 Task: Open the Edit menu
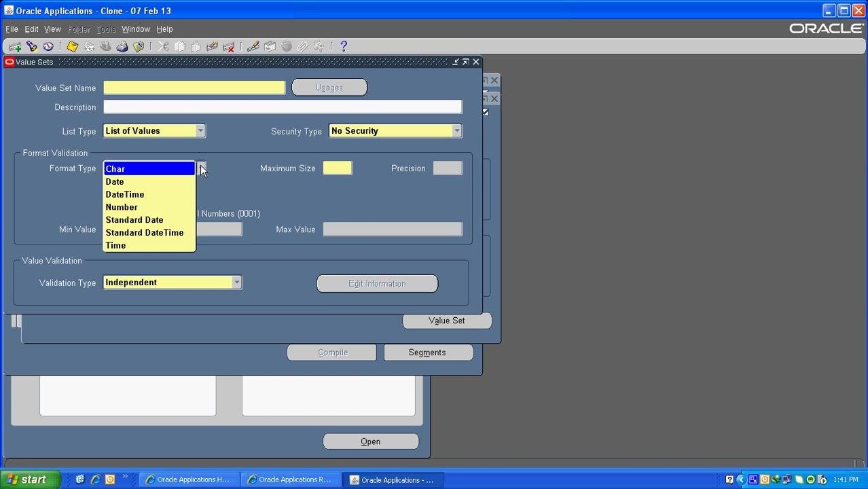(x=31, y=29)
